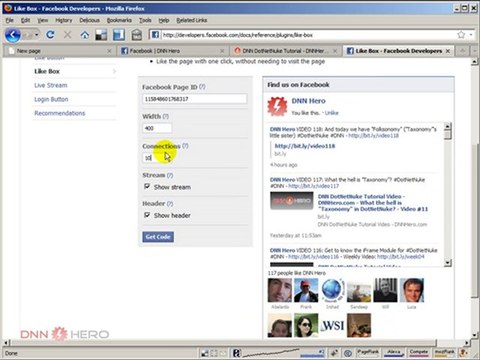This screenshot has height=360, width=480.
Task: Click the Connections input field
Action: [157, 157]
